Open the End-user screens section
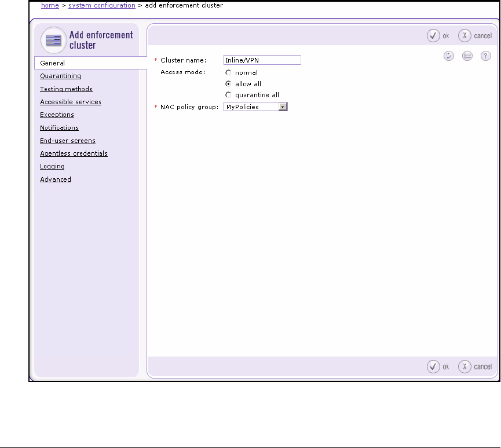The height and width of the screenshot is (448, 501). pos(68,141)
